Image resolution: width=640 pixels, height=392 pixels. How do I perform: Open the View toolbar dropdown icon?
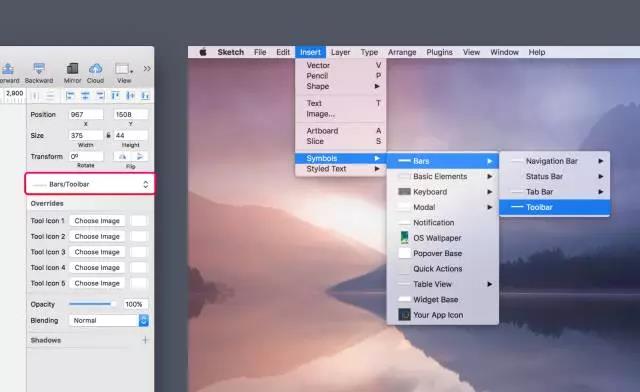point(124,69)
